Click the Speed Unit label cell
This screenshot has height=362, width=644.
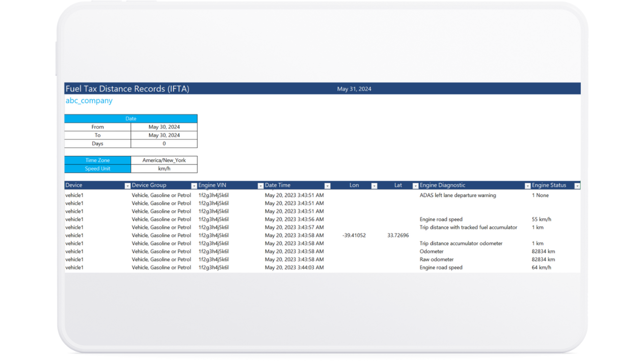pos(98,169)
